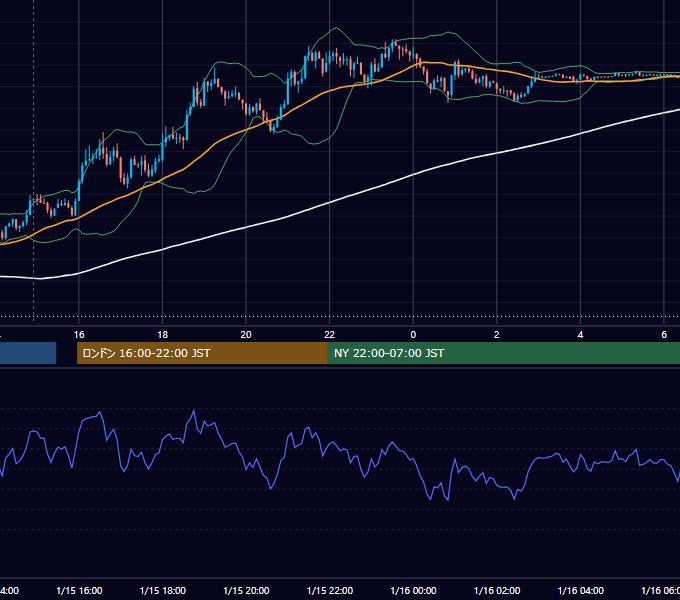The height and width of the screenshot is (600, 680).
Task: Select the 16 hour axis label
Action: click(x=79, y=335)
